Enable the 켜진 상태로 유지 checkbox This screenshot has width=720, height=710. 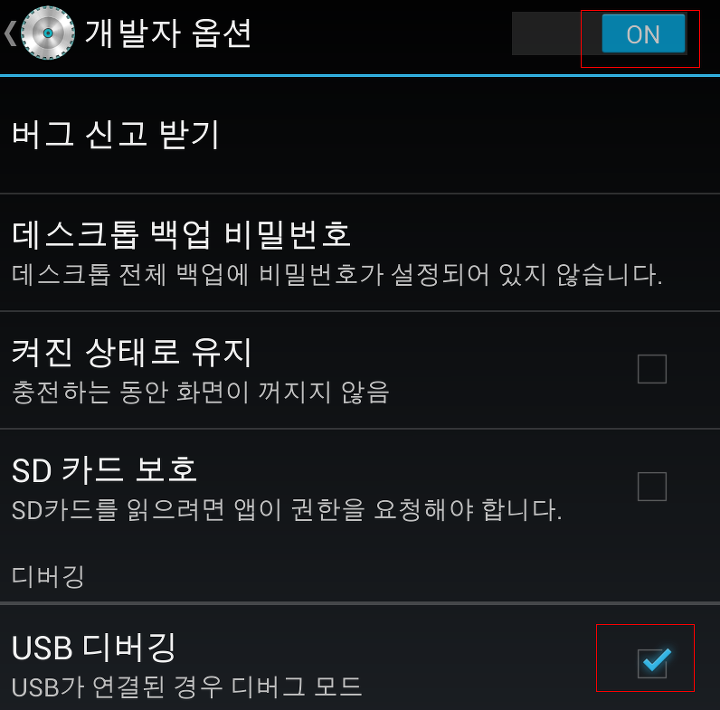coord(652,369)
